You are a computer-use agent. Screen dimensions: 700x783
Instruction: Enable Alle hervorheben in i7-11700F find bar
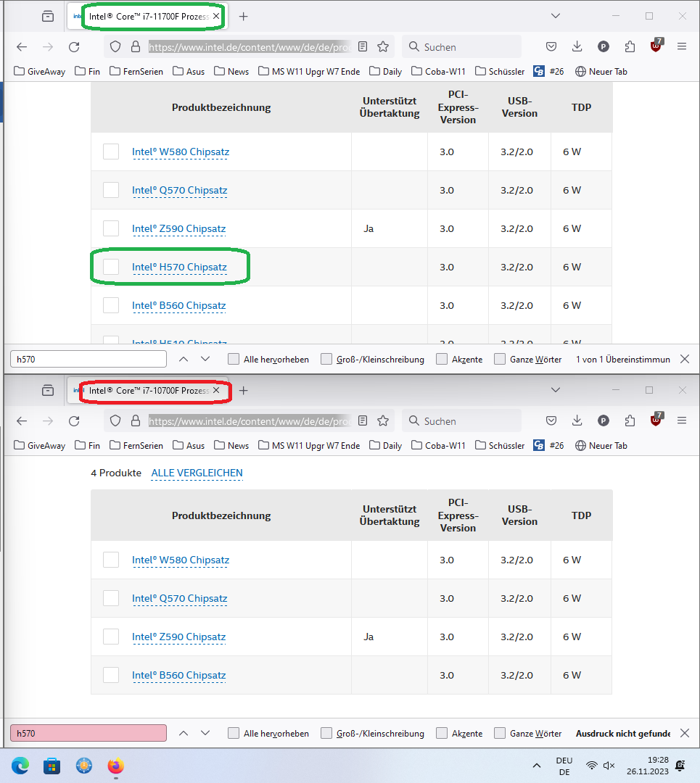(234, 359)
